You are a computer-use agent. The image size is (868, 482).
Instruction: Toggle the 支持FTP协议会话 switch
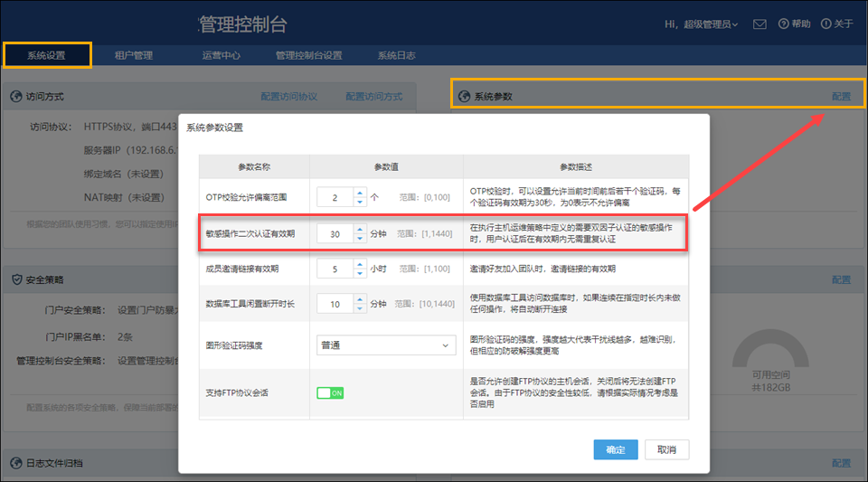click(x=330, y=392)
